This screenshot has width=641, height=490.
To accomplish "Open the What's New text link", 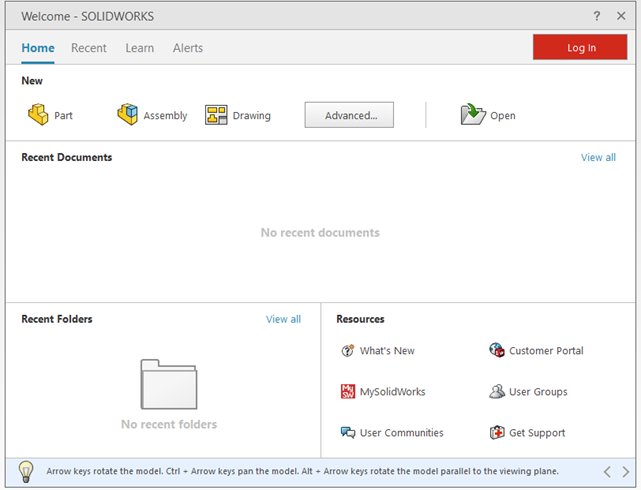I will [387, 351].
